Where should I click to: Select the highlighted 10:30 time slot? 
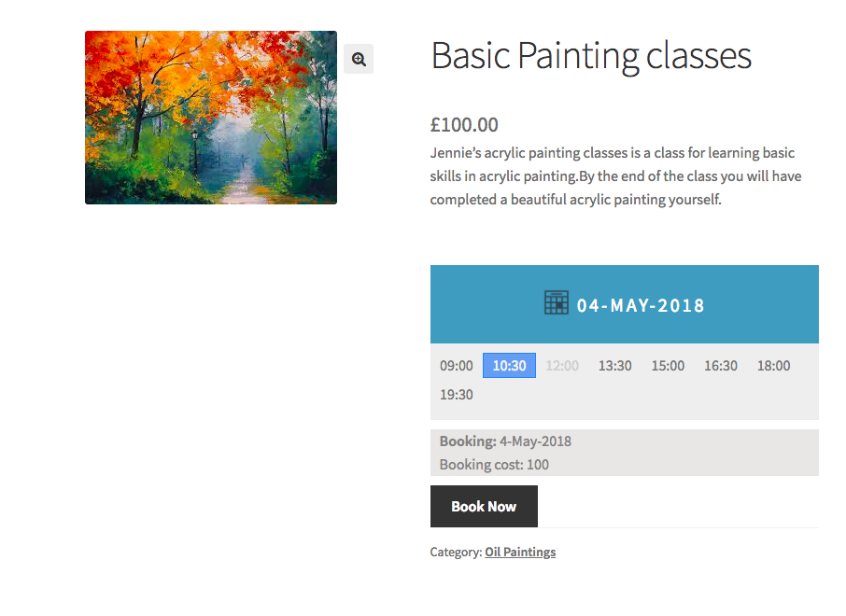[509, 366]
